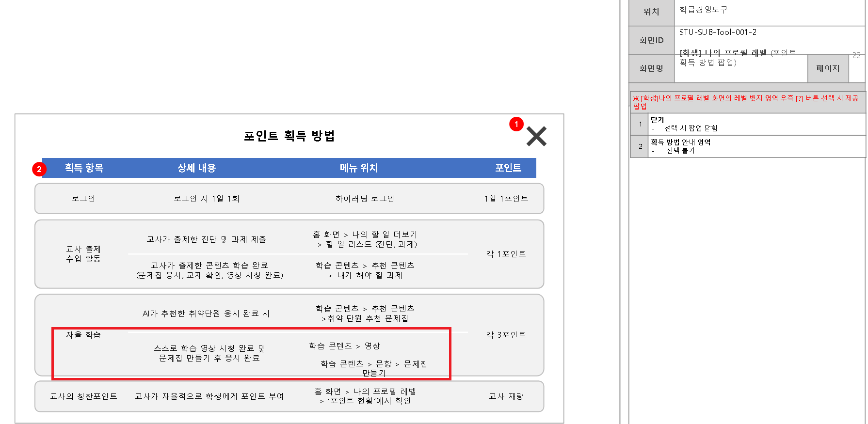Select the 상세 내용 column header
868x424 pixels.
pos(196,168)
